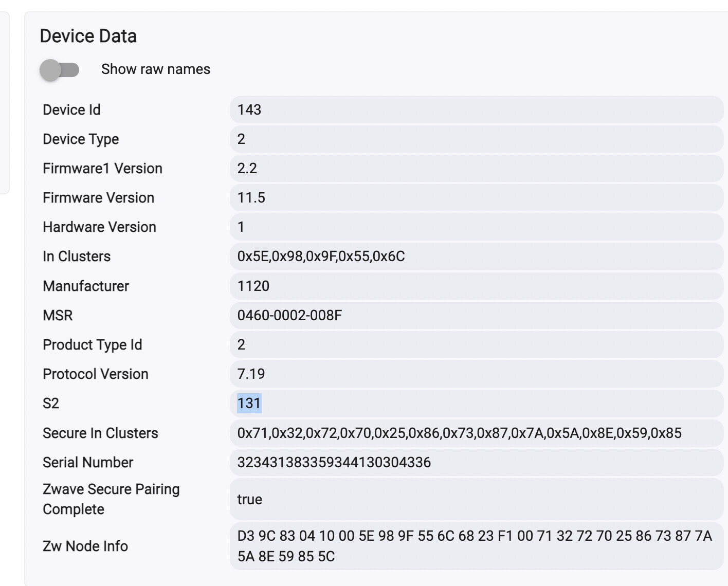Click the Secure In Clusters label
The width and height of the screenshot is (728, 586).
(x=100, y=433)
